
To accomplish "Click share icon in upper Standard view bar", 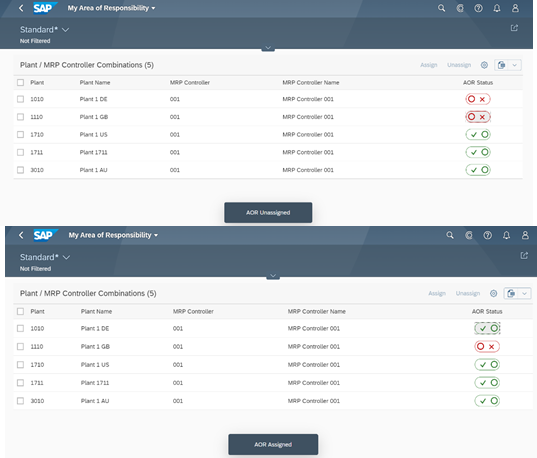I will (x=514, y=28).
